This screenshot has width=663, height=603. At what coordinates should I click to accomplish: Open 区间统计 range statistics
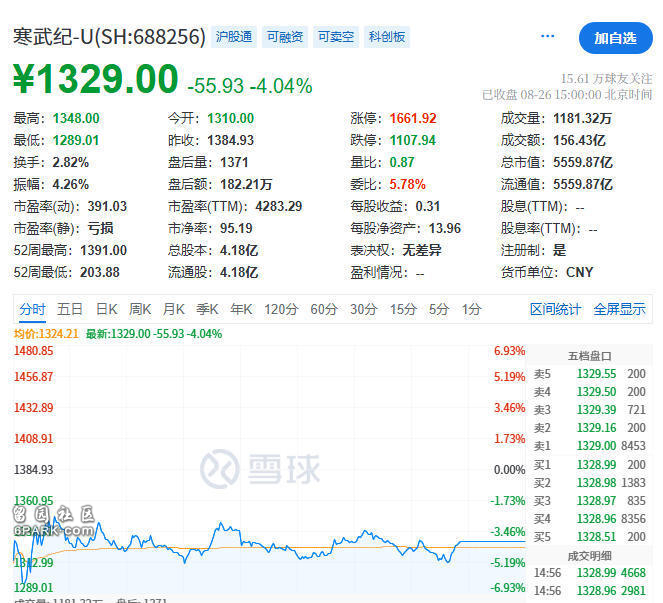point(555,309)
